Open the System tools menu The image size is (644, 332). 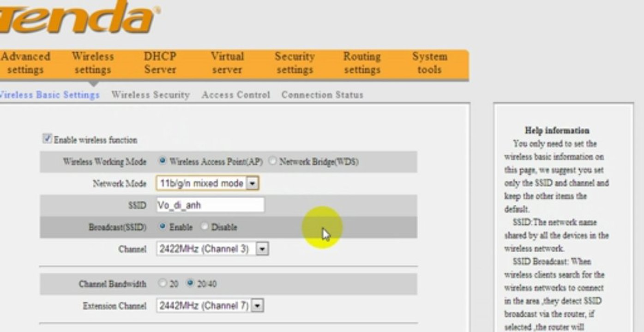[x=429, y=63]
